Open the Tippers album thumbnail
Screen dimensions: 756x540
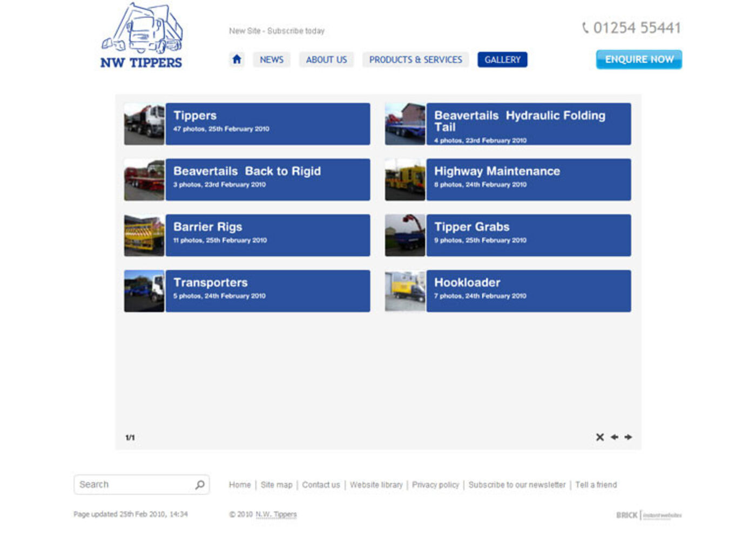(x=144, y=124)
